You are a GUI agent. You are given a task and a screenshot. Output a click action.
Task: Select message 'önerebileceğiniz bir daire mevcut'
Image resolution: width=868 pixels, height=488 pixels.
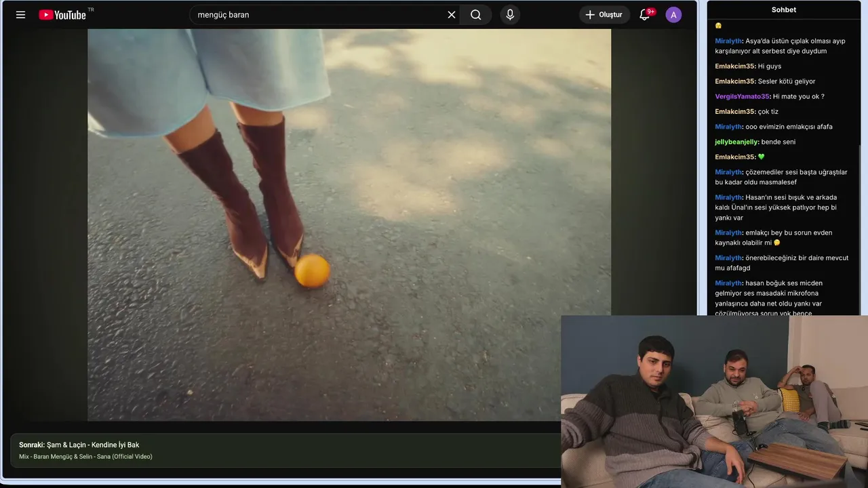coord(782,262)
